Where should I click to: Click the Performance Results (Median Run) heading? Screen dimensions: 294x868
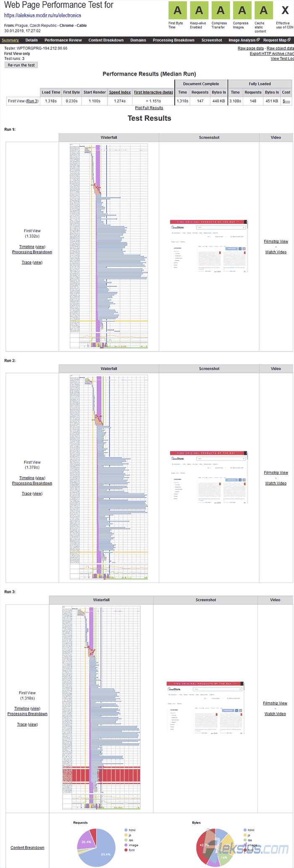149,74
